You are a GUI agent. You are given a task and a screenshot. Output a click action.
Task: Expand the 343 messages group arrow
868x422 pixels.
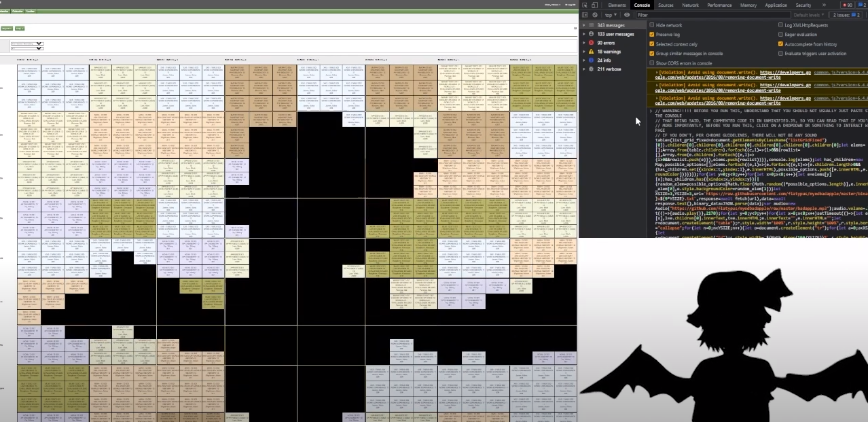click(583, 25)
